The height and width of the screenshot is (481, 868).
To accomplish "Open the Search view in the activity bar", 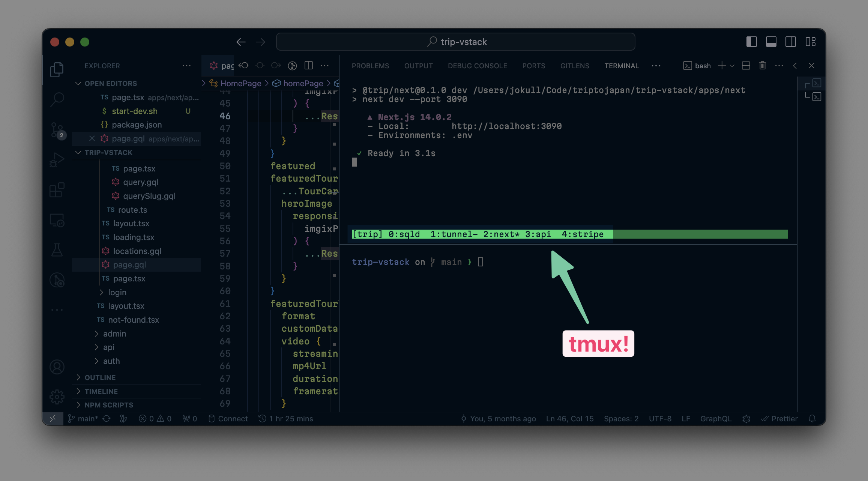I will click(x=57, y=99).
